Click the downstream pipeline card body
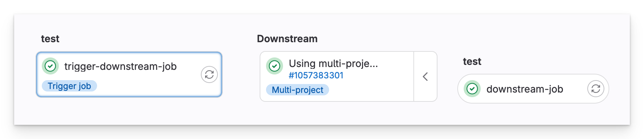The image size is (644, 139). [x=337, y=77]
